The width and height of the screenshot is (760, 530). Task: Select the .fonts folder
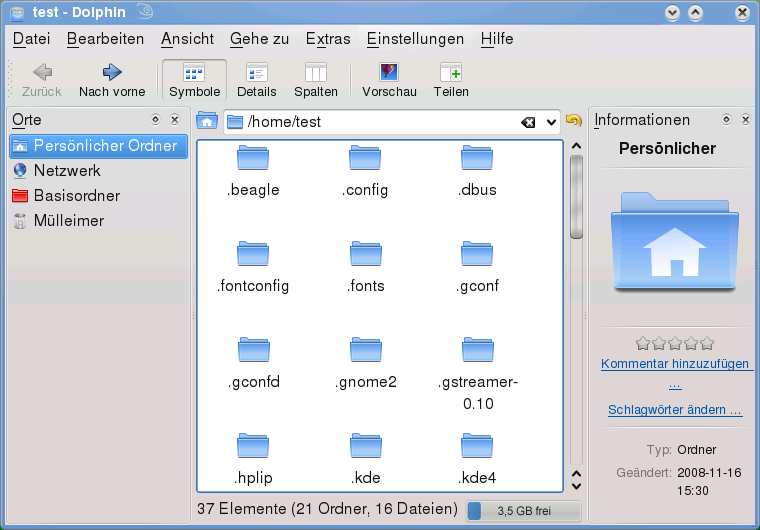pyautogui.click(x=365, y=267)
